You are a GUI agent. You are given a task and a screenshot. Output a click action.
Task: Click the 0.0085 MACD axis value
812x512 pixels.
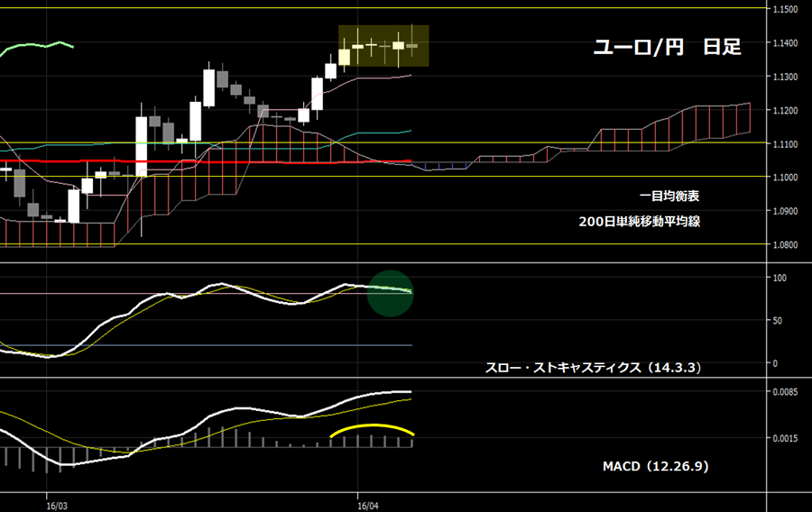point(788,392)
